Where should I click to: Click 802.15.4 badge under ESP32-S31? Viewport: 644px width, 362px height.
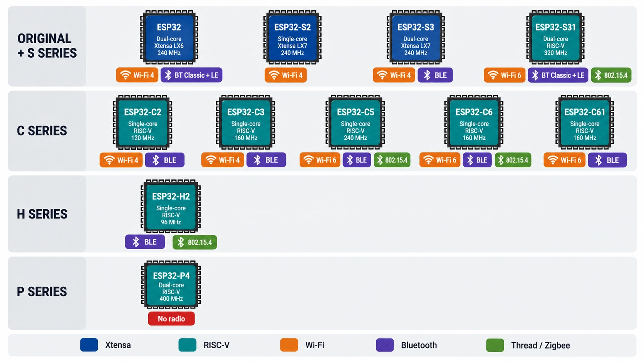point(611,75)
